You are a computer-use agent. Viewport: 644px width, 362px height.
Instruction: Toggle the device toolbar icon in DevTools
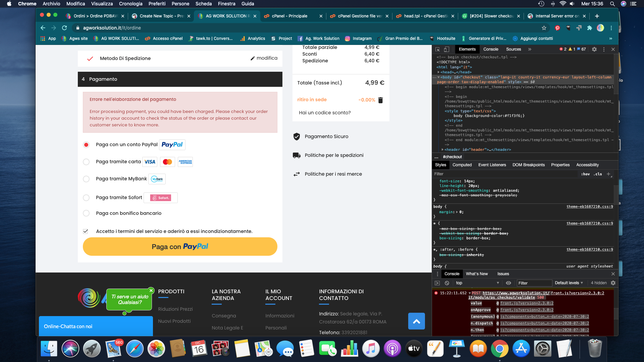[446, 49]
